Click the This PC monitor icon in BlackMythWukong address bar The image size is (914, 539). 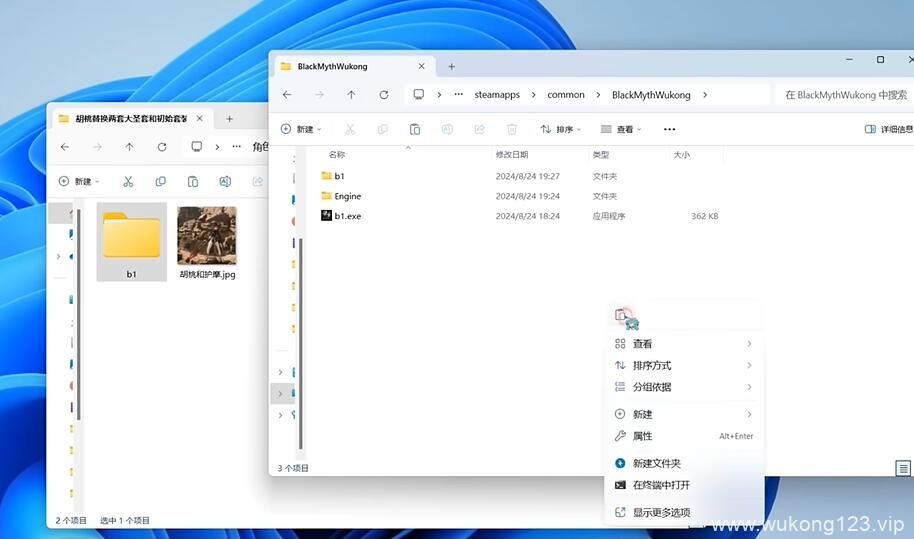click(419, 94)
